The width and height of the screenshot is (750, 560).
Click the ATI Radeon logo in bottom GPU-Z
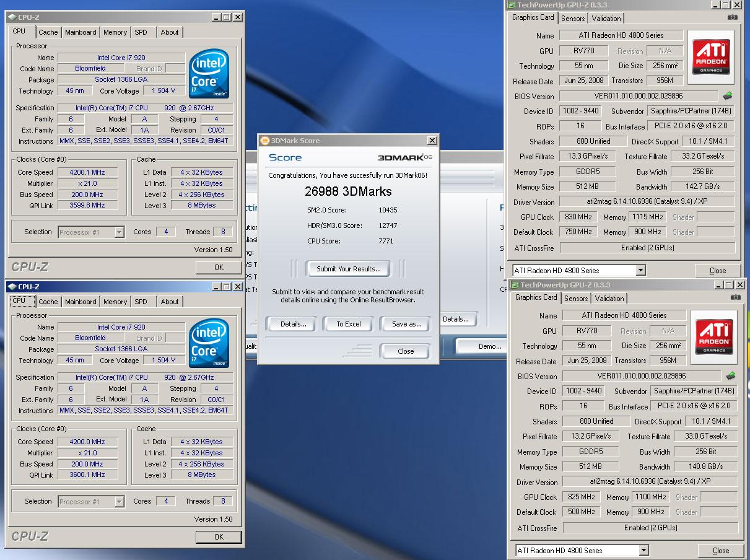pos(714,337)
